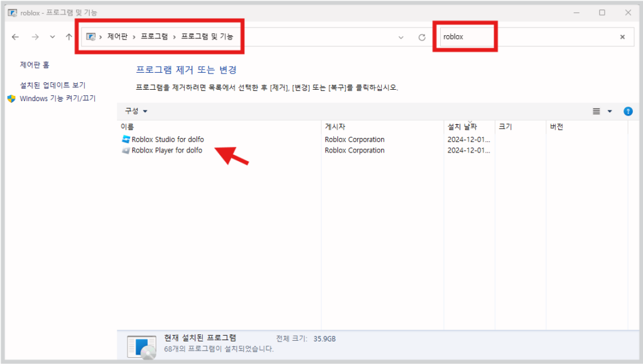Click install date in Roblox Player row
This screenshot has height=364, width=643.
pos(468,151)
